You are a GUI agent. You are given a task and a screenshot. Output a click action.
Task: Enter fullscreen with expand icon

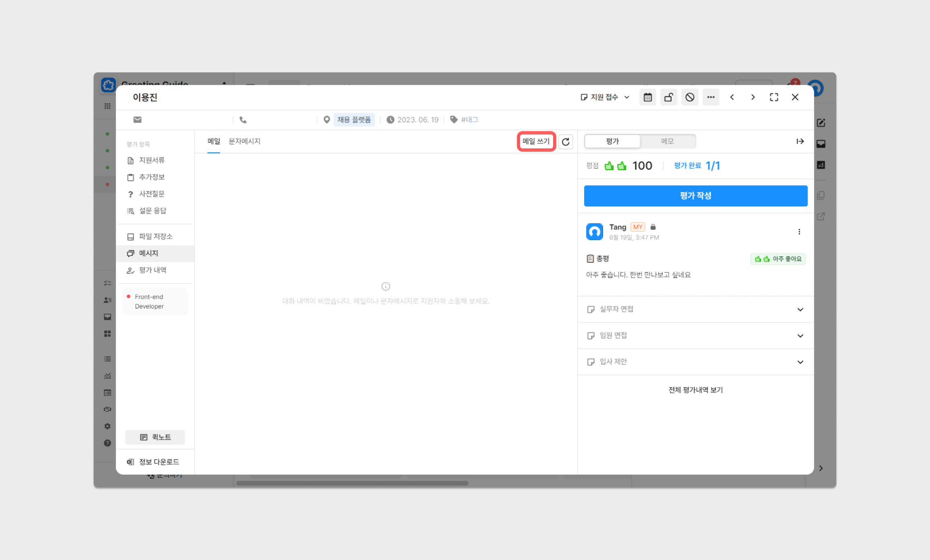coord(774,97)
